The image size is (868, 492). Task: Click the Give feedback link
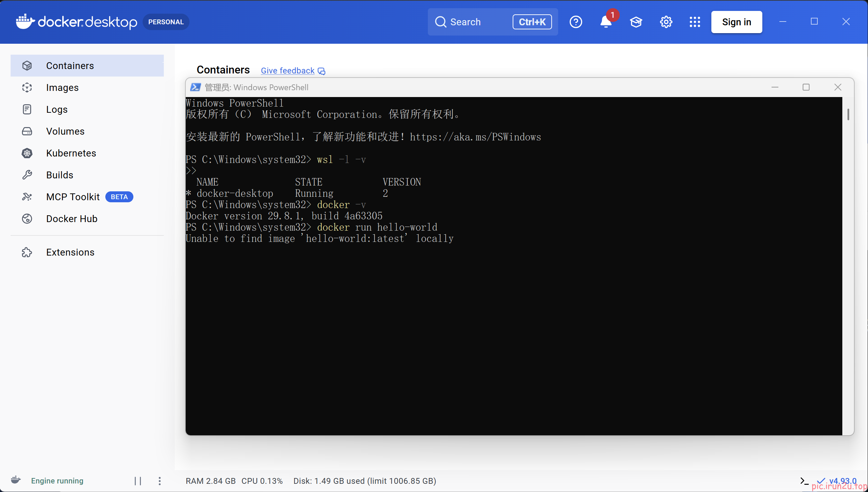(287, 71)
